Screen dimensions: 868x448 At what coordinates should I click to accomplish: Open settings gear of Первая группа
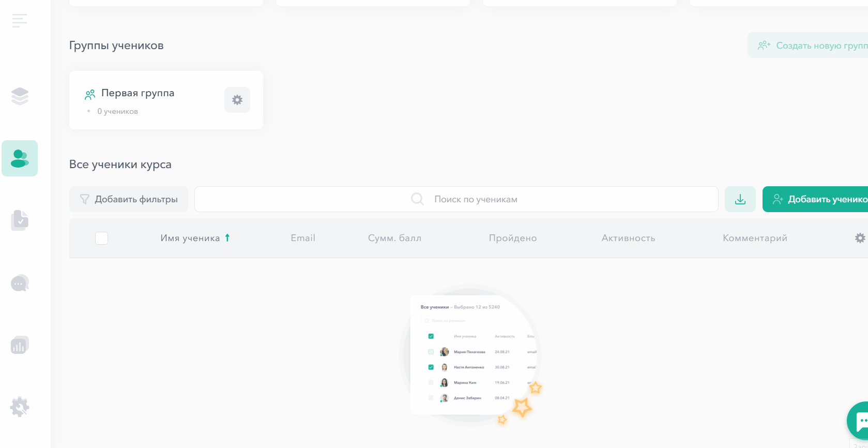click(237, 100)
